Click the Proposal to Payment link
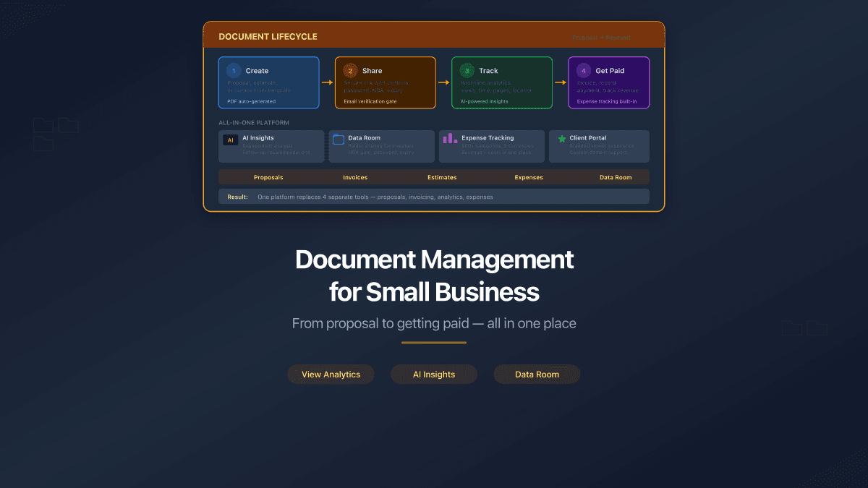The height and width of the screenshot is (488, 868). [x=603, y=36]
